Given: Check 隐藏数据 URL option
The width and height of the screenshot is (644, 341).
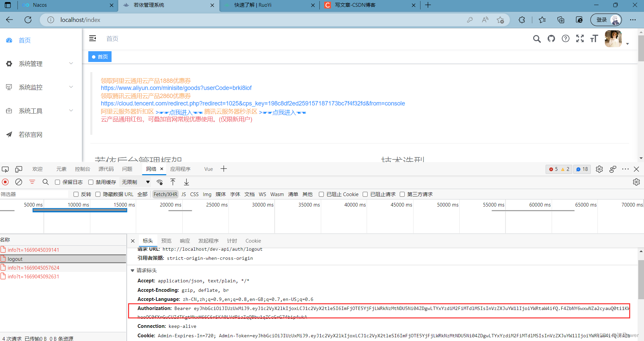Looking at the screenshot, I should pos(98,194).
